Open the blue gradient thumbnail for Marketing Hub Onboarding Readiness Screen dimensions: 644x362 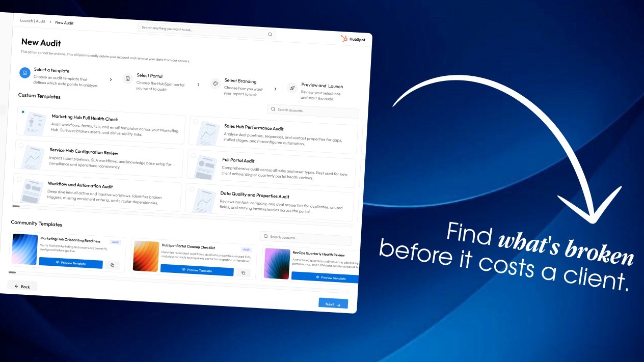(24, 249)
